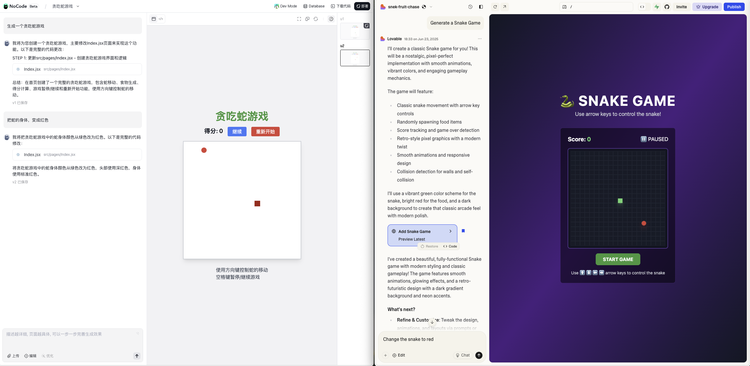This screenshot has width=750, height=366.
Task: Click the history clock icon in Lovable header
Action: coord(470,7)
